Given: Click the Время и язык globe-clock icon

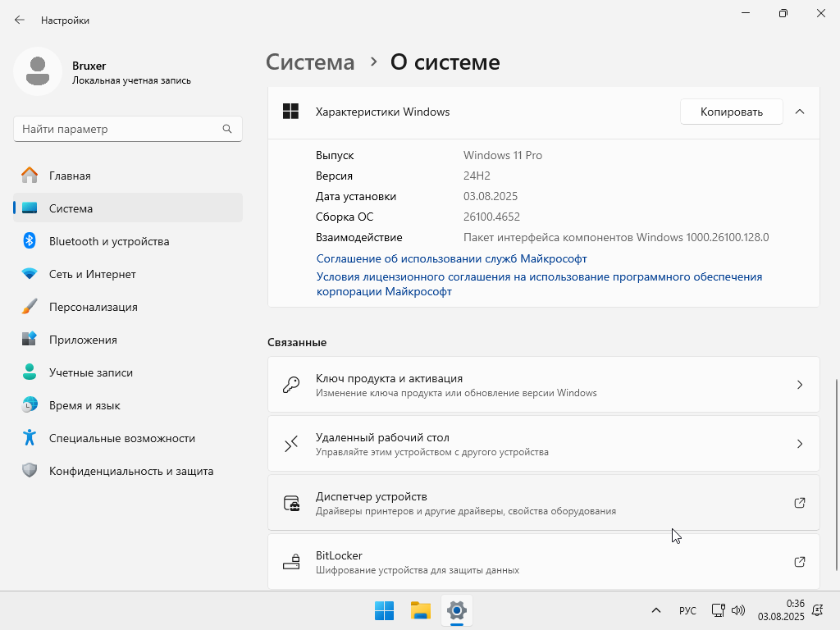Looking at the screenshot, I should click(30, 405).
